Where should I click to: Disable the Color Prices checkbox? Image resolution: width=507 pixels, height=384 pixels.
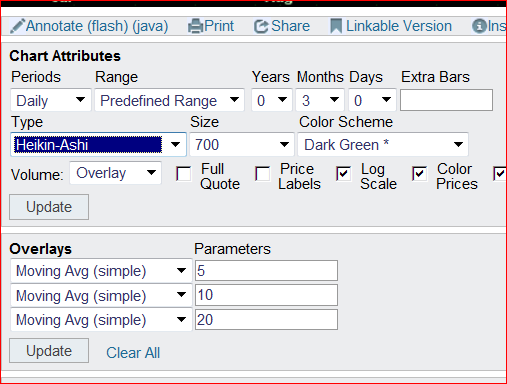coord(419,174)
